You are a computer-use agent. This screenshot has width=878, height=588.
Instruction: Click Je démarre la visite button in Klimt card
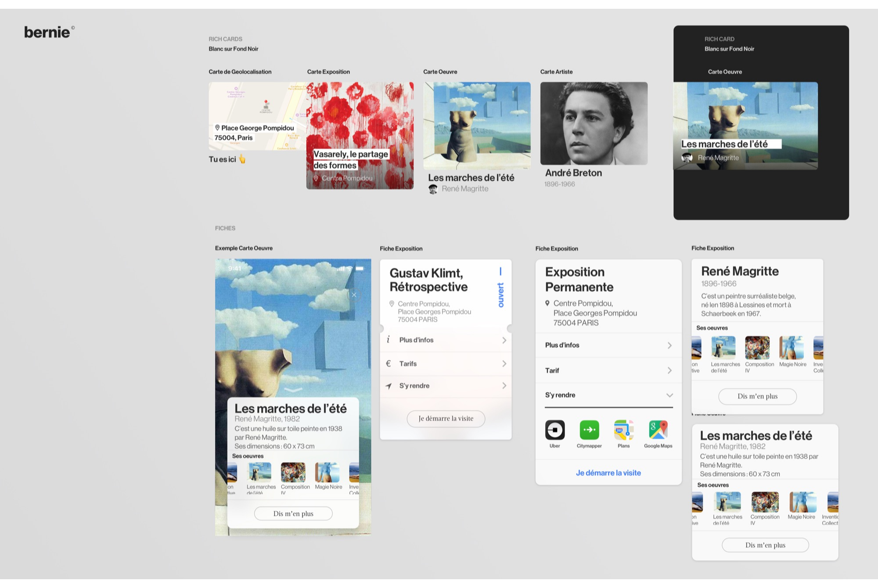[x=446, y=419]
